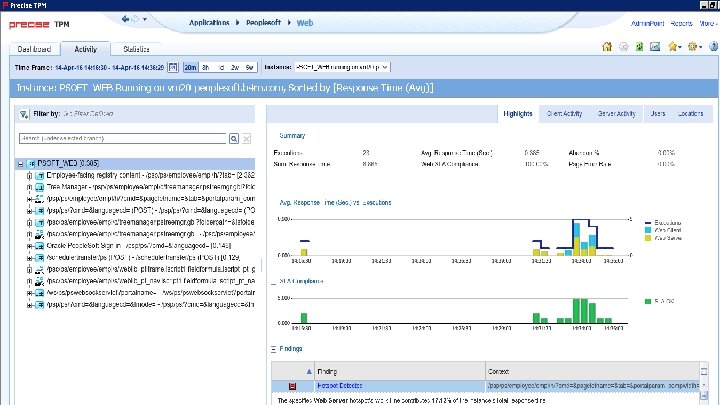Viewport: 720px width, 405px height.
Task: Open navigation history dropdown arrow
Action: (145, 19)
